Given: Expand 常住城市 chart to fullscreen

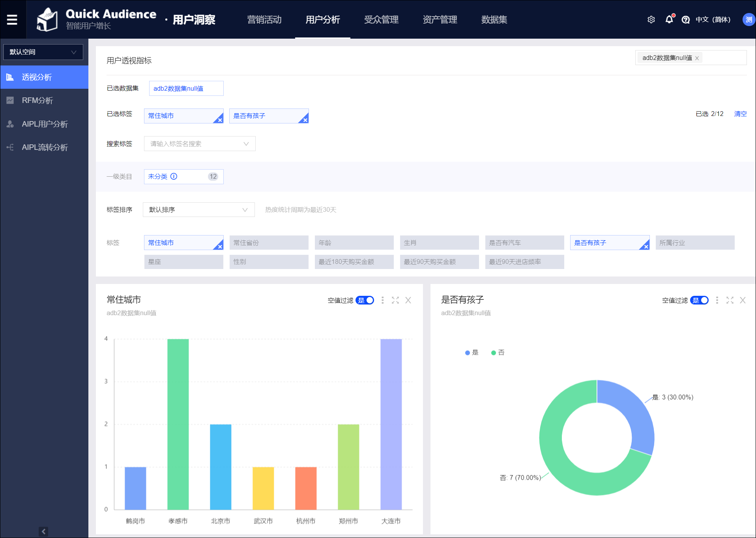Looking at the screenshot, I should pyautogui.click(x=395, y=300).
